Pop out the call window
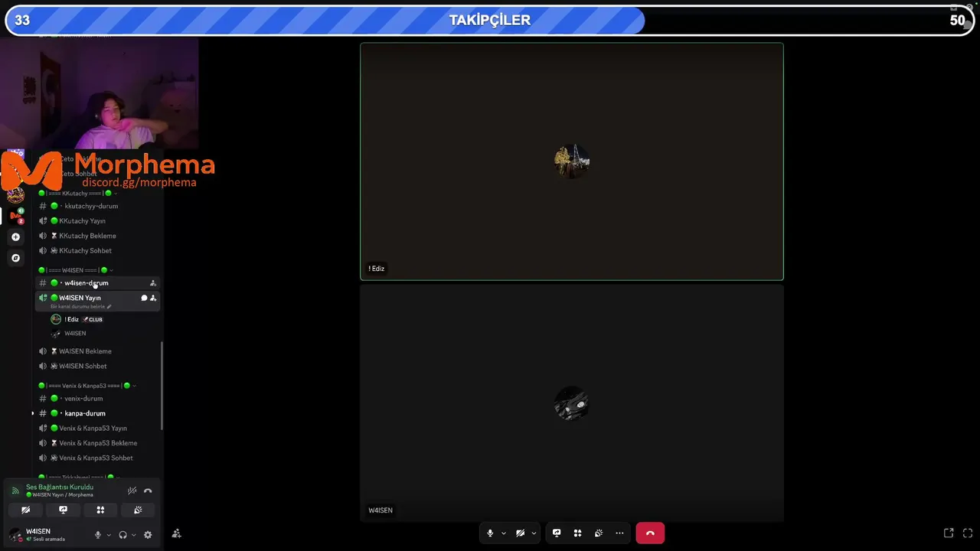Image resolution: width=980 pixels, height=551 pixels. point(949,533)
